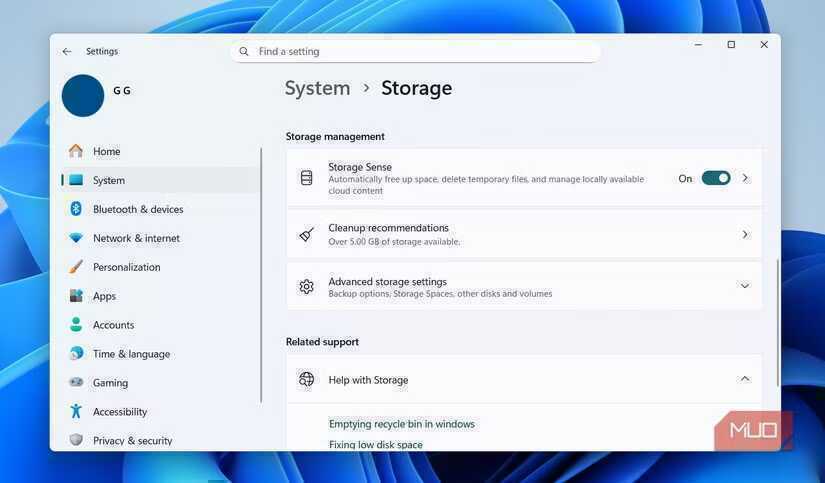The image size is (825, 483).
Task: Click the search magnifier icon
Action: (x=245, y=51)
